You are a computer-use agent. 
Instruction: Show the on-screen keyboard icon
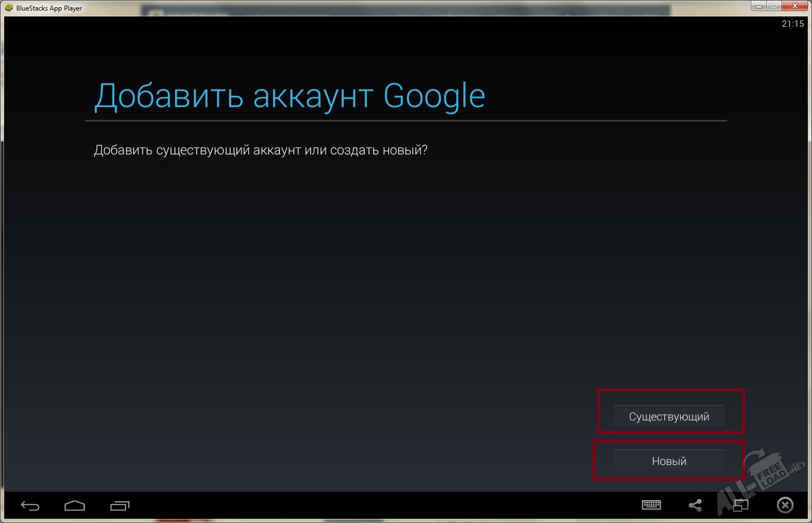pos(651,505)
